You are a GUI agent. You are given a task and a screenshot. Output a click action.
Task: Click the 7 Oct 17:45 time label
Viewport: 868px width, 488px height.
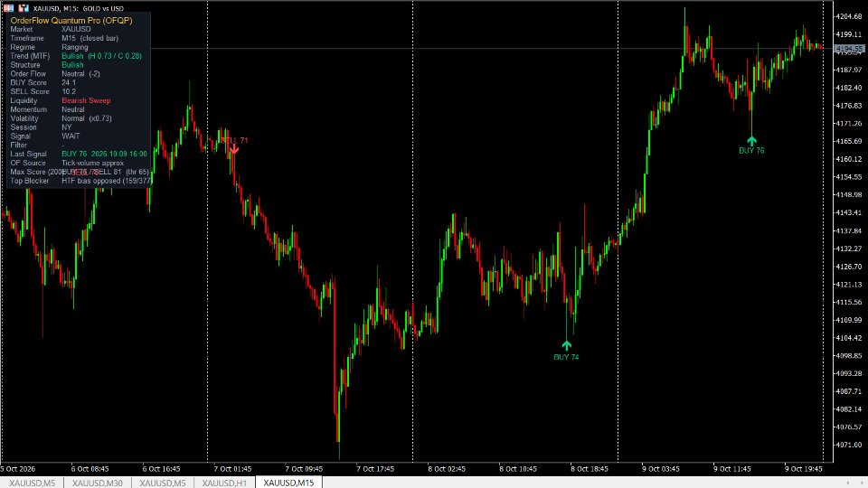click(x=375, y=469)
